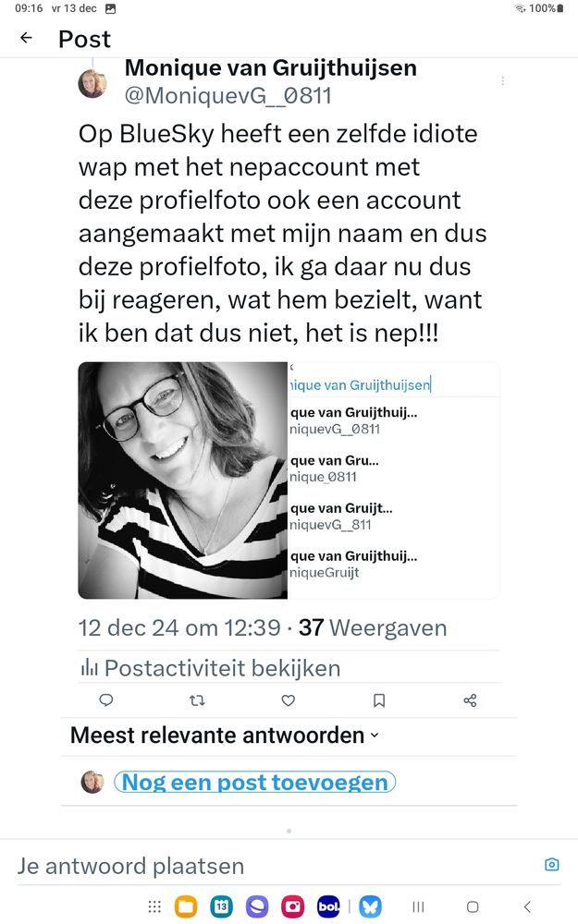Viewport: 578px width, 924px height.
Task: Open the app drawer grid icon
Action: point(154,906)
